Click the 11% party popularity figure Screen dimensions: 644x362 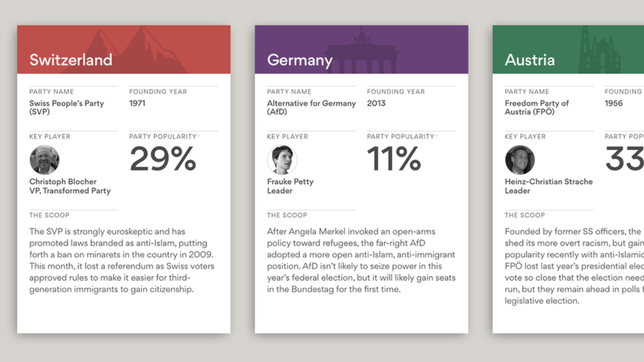(x=394, y=159)
